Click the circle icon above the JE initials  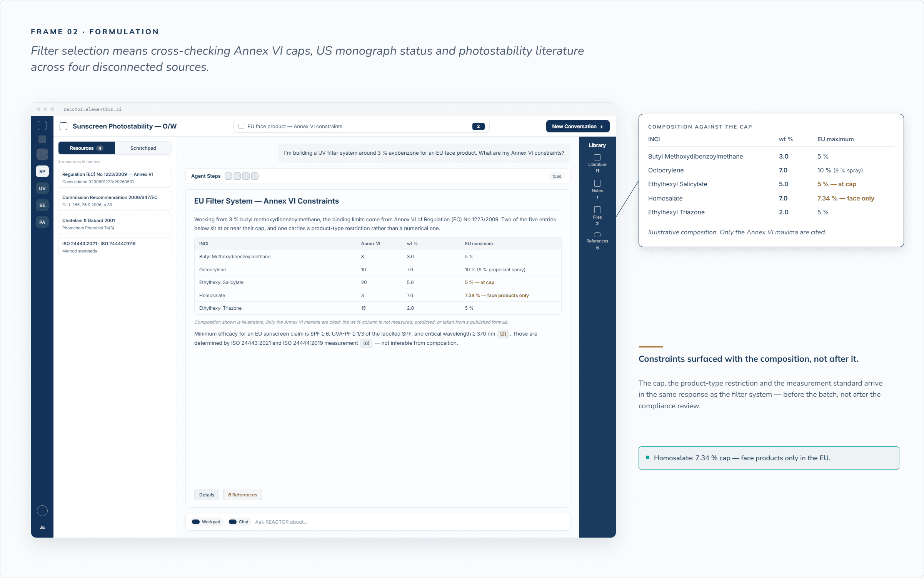(x=42, y=511)
